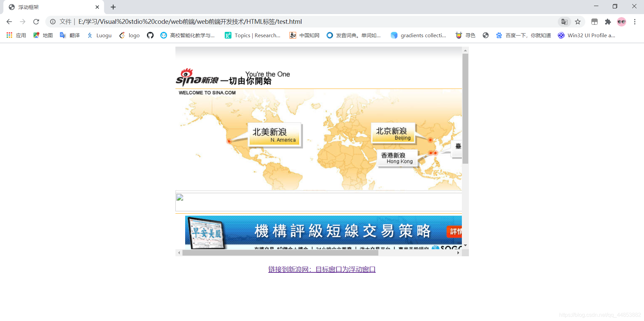The image size is (644, 321).
Task: Open a new browser tab
Action: click(x=113, y=7)
